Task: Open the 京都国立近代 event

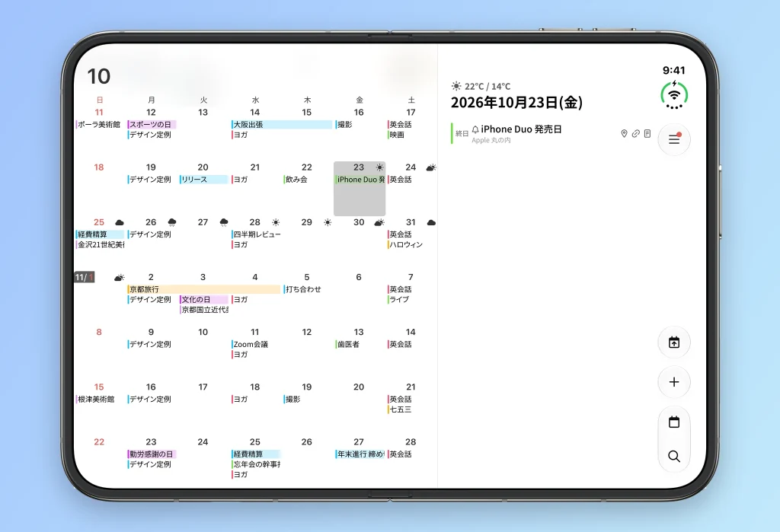Action: click(x=204, y=310)
